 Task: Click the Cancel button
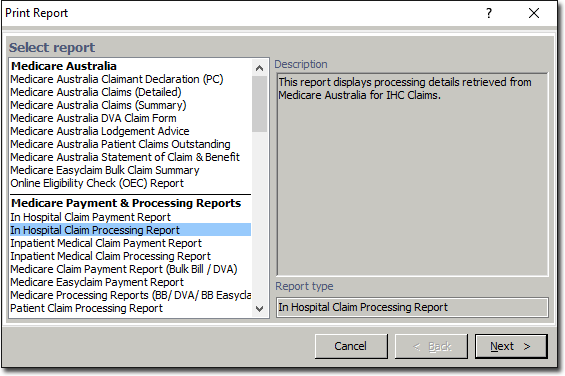tap(351, 346)
